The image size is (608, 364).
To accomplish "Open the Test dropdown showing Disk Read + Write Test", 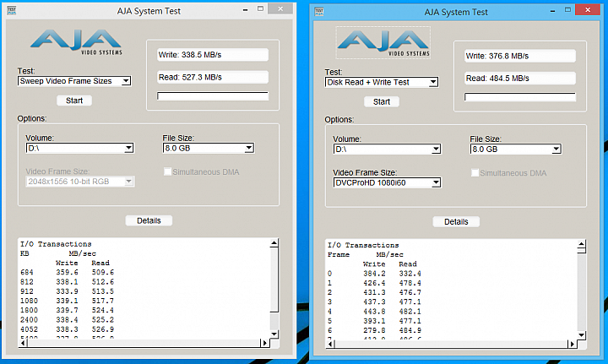I will pyautogui.click(x=382, y=82).
